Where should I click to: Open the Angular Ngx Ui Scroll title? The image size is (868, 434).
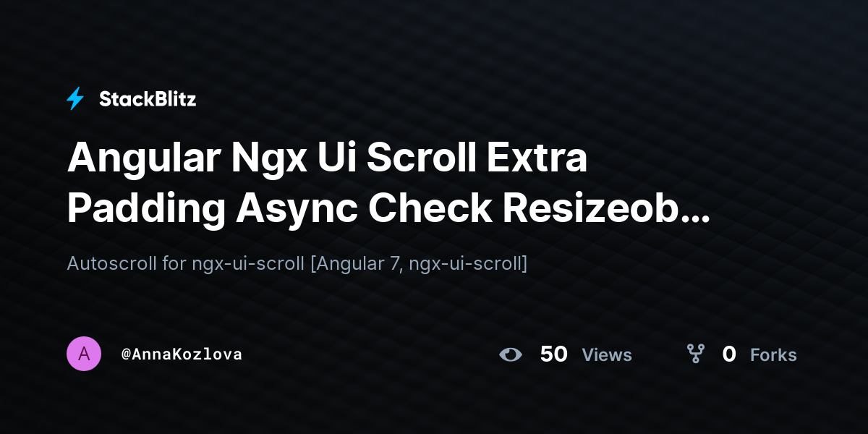click(x=388, y=184)
